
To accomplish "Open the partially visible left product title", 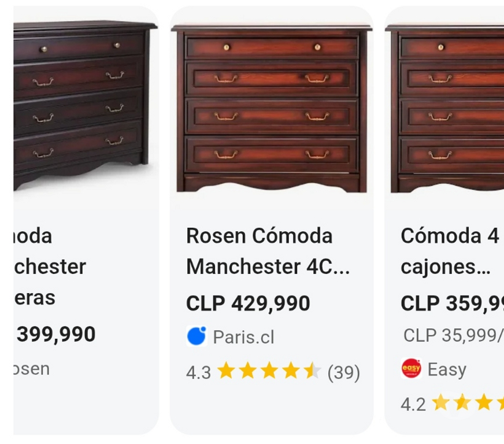I will [x=49, y=267].
